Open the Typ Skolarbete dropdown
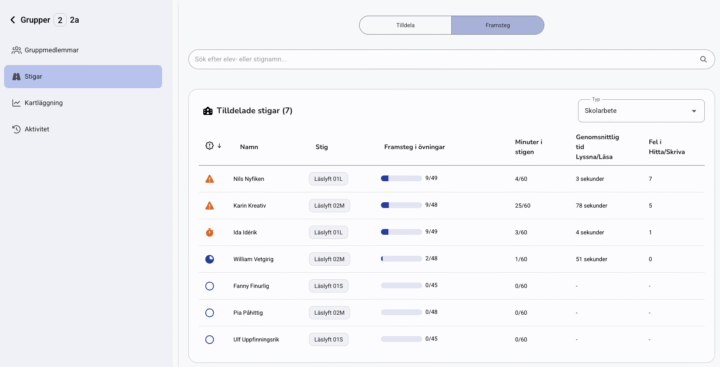The image size is (720, 367). pyautogui.click(x=641, y=111)
